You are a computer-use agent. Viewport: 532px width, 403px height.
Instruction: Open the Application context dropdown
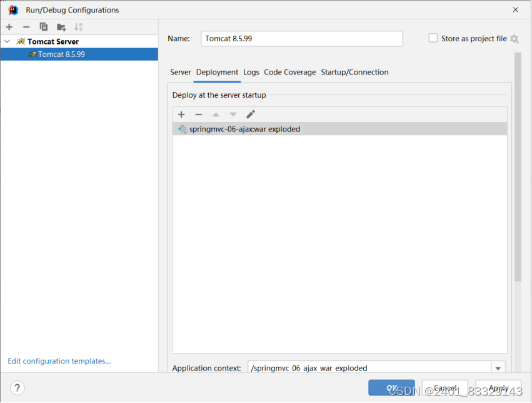tap(498, 368)
